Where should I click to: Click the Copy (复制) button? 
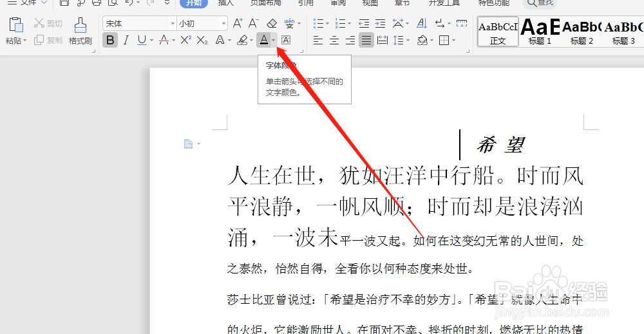pos(48,40)
